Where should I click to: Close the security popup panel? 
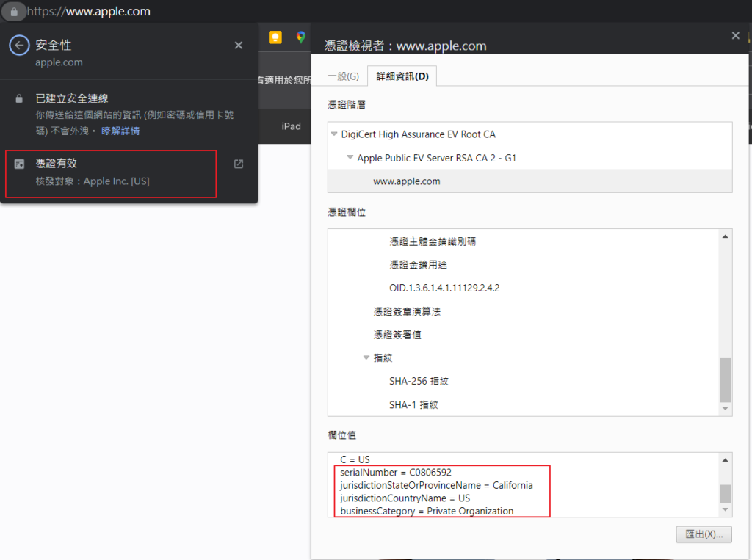tap(239, 45)
